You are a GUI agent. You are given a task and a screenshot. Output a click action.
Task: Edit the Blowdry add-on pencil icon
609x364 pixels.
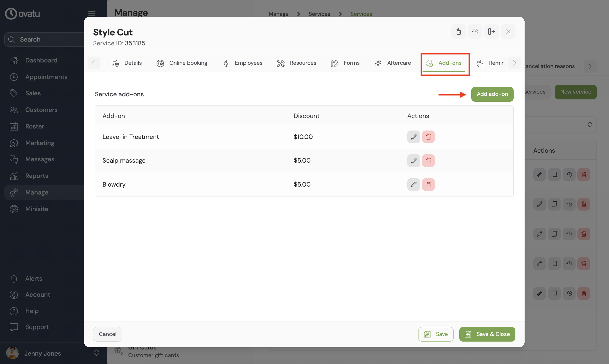(x=413, y=185)
